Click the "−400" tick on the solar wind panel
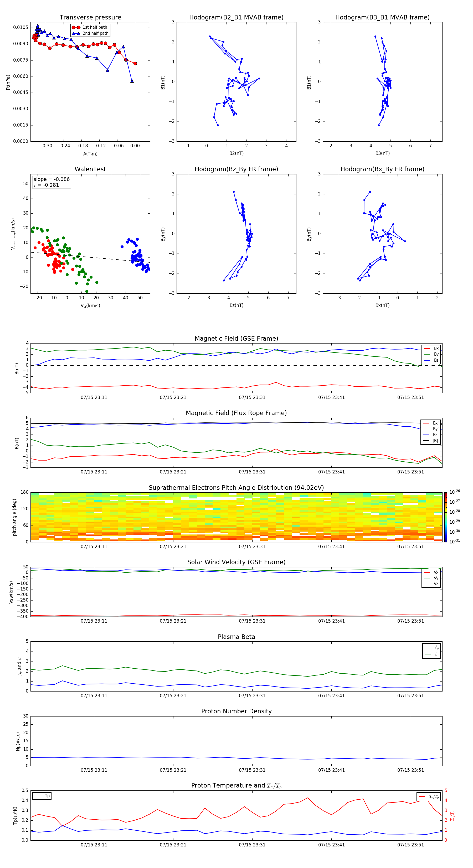This screenshot has height=868, width=473. point(23,617)
